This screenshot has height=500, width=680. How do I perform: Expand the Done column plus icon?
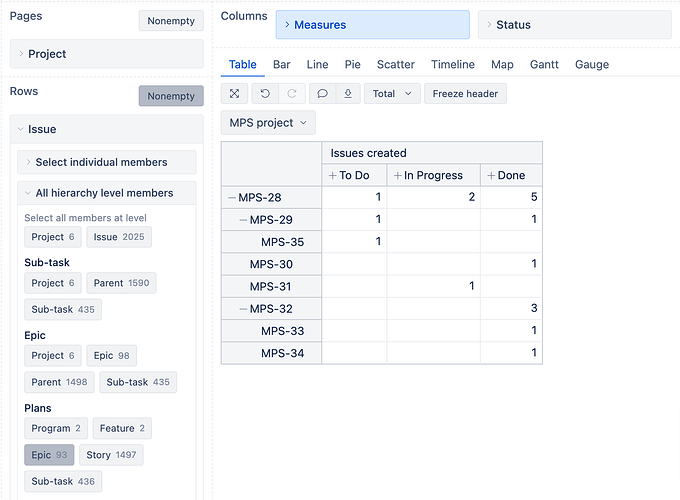click(491, 176)
